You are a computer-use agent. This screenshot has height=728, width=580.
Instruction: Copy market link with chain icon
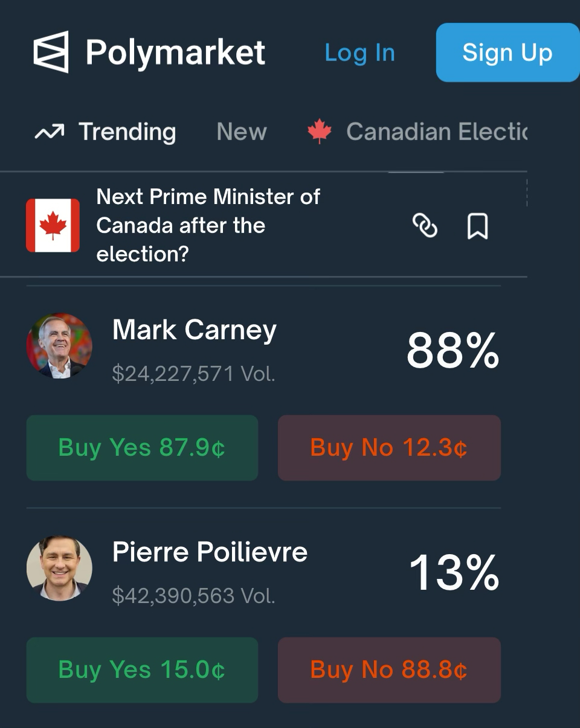point(425,226)
